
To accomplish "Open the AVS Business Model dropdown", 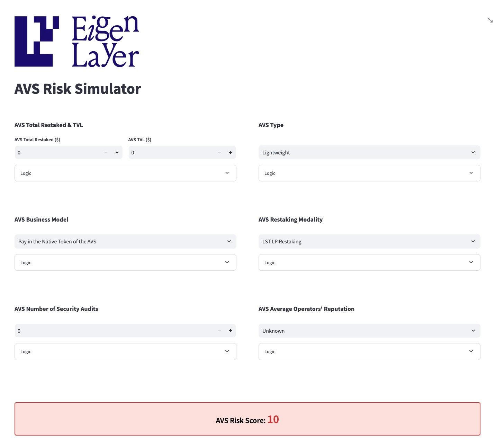I will (x=125, y=241).
